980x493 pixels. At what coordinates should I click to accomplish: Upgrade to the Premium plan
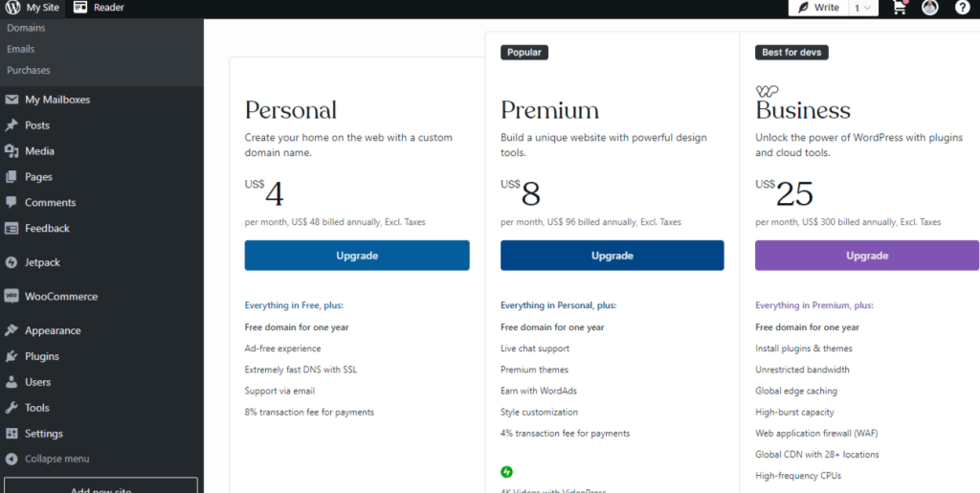coord(612,256)
